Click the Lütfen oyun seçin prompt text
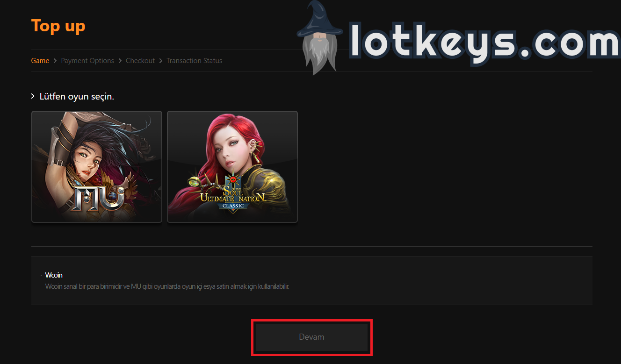Image resolution: width=621 pixels, height=364 pixels. tap(77, 96)
